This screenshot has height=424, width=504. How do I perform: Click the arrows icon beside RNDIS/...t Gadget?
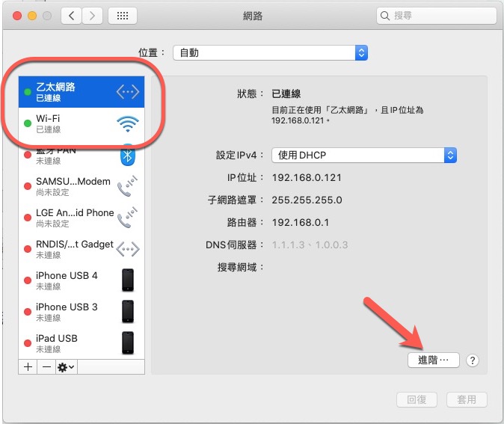coord(128,249)
